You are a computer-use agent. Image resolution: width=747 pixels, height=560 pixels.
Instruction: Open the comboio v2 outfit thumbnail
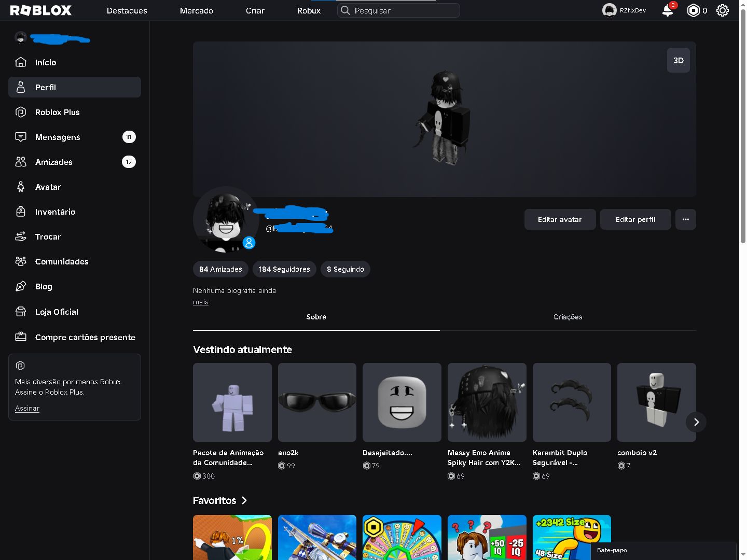[657, 402]
